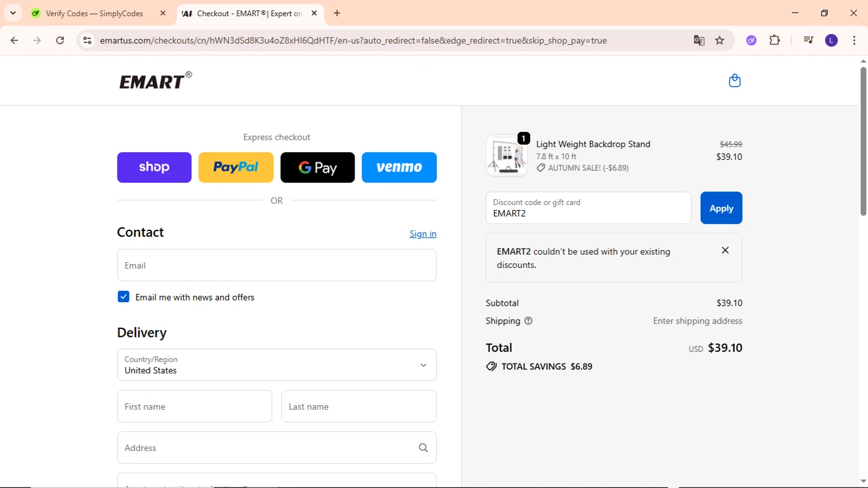The height and width of the screenshot is (488, 868).
Task: Click the Light Weight Backdrop Stand title
Action: click(x=593, y=144)
